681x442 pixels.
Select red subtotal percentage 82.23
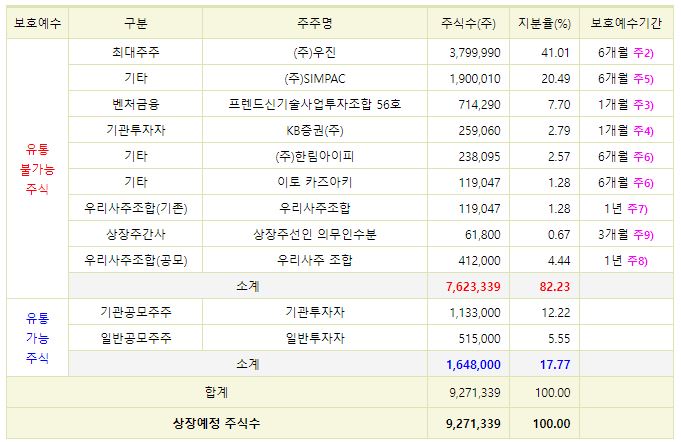[555, 287]
